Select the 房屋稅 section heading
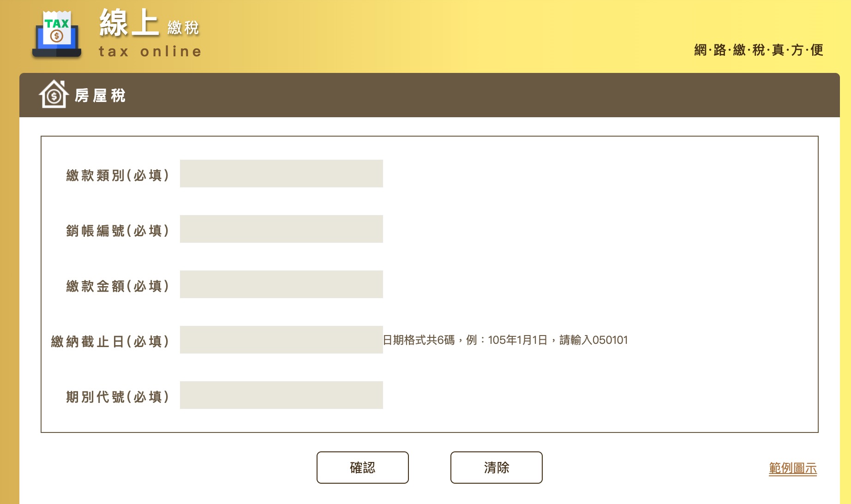 (x=100, y=96)
